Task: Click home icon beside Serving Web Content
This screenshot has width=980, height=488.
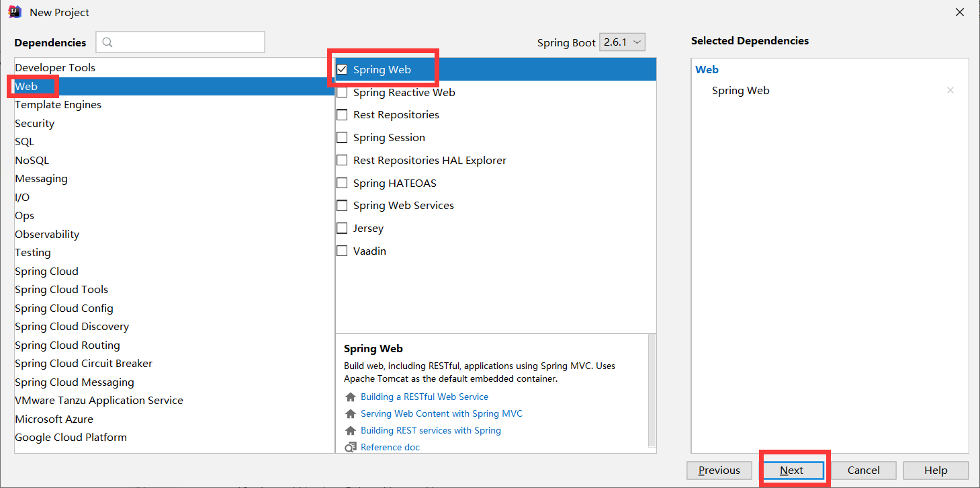Action: (x=350, y=414)
